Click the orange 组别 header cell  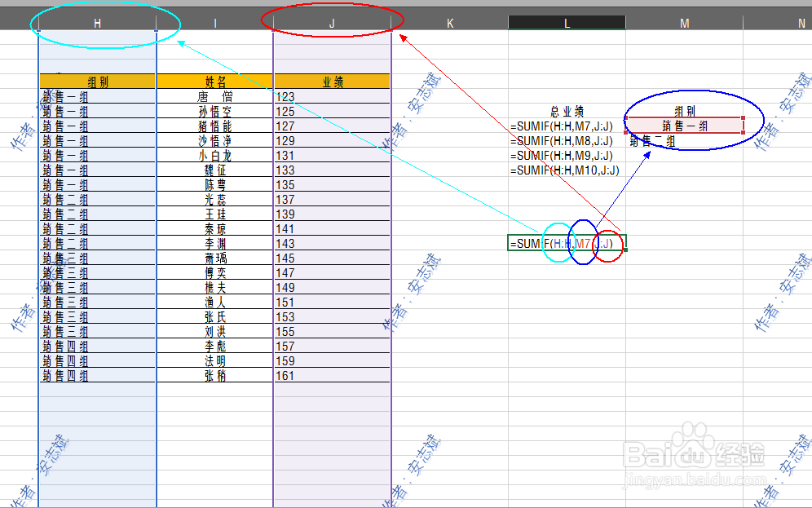(97, 81)
